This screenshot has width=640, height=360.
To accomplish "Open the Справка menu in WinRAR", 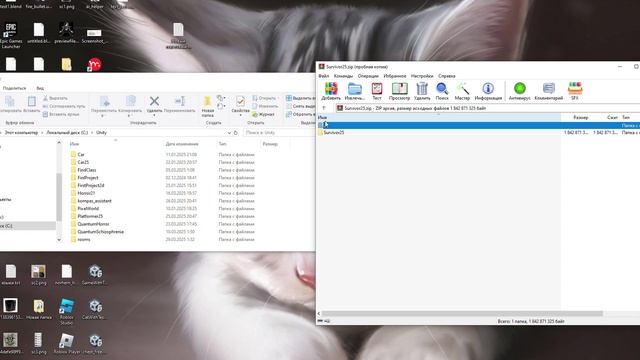I will point(447,76).
